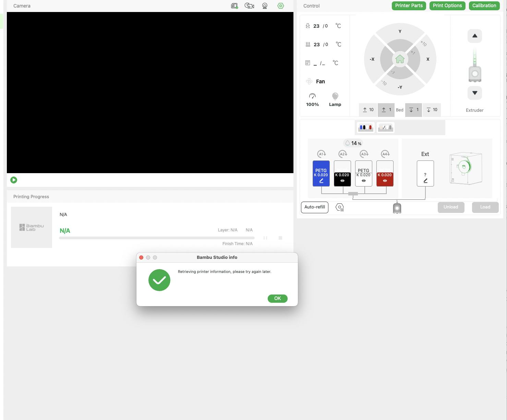This screenshot has height=420, width=507.
Task: Start the camera live view
Action: (x=14, y=180)
